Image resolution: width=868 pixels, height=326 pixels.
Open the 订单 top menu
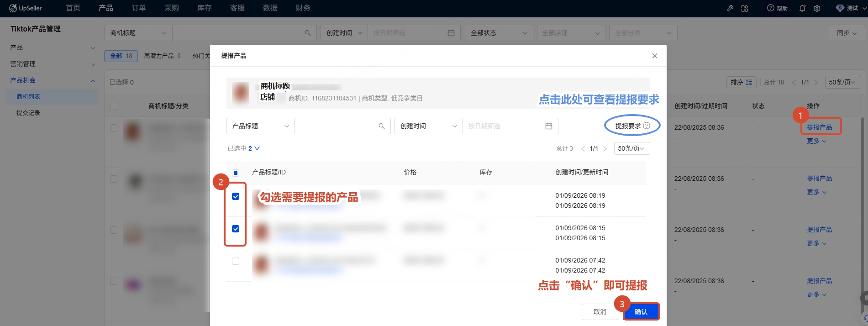point(139,8)
